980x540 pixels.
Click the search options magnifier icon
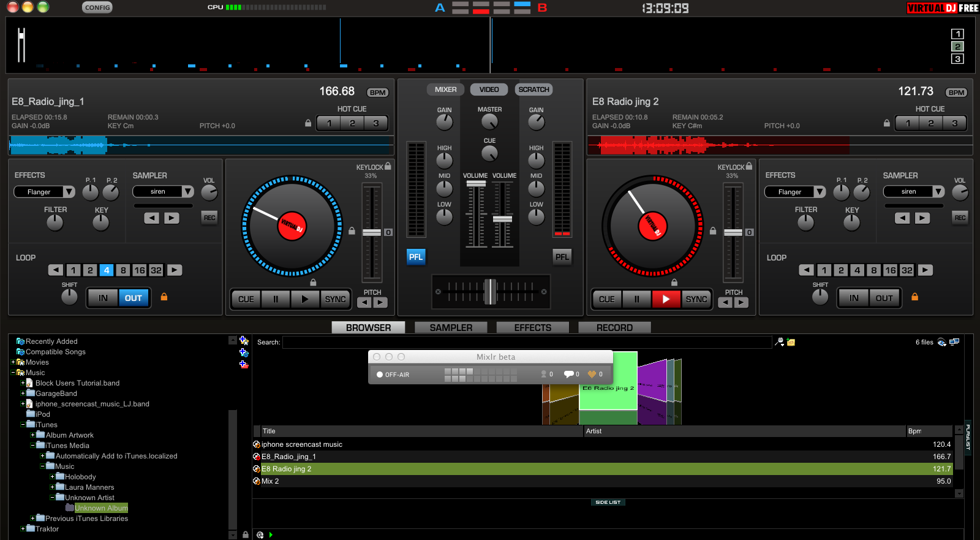point(779,342)
